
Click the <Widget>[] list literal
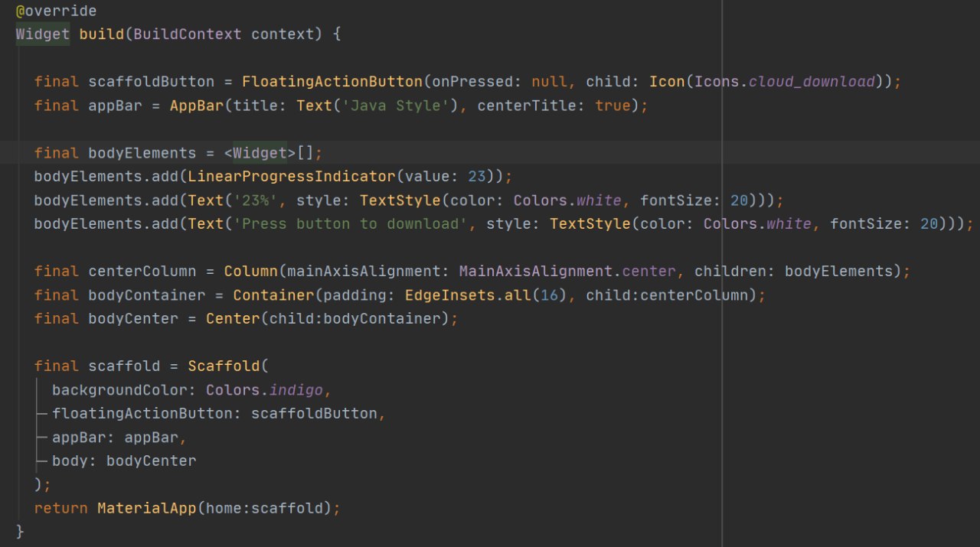click(x=269, y=153)
